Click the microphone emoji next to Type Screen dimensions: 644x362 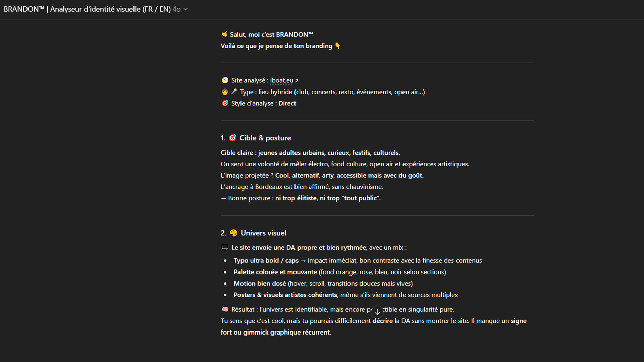click(x=234, y=92)
